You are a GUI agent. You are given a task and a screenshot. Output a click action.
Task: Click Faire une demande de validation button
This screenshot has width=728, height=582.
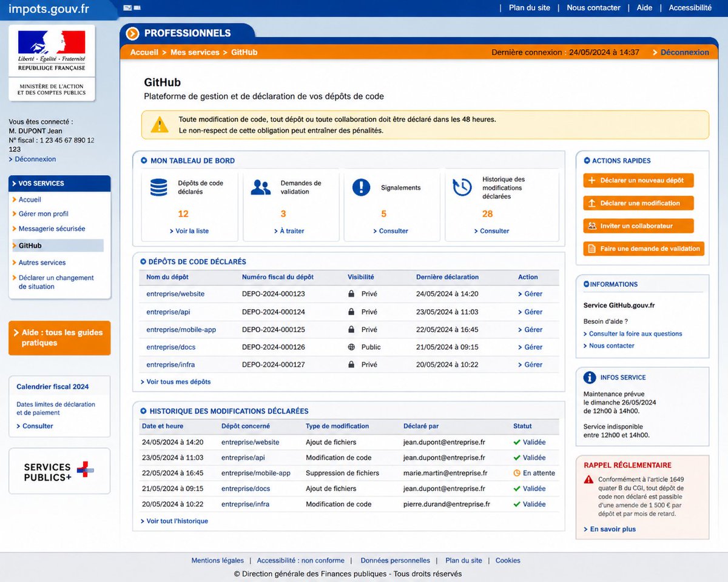coord(644,249)
